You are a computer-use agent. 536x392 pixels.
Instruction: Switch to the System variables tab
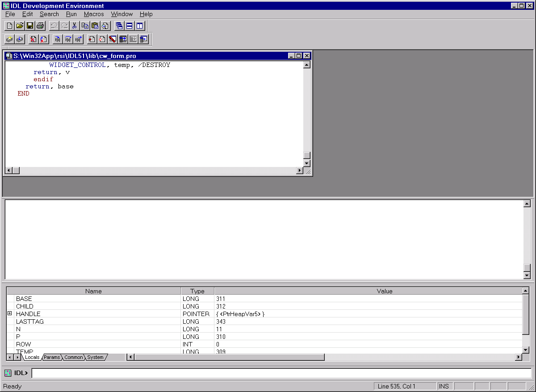click(95, 357)
